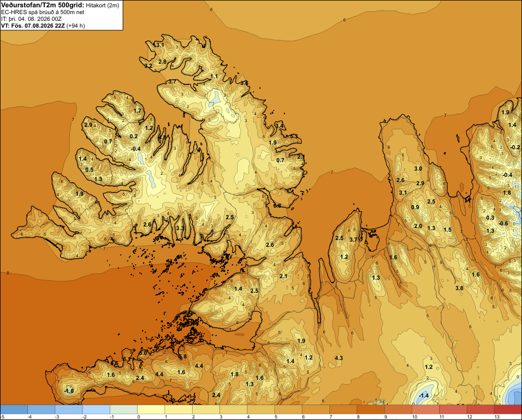Click the blue legend swatch between -5 and -4
Viewport: 522px width, 420px height.
pos(14,410)
